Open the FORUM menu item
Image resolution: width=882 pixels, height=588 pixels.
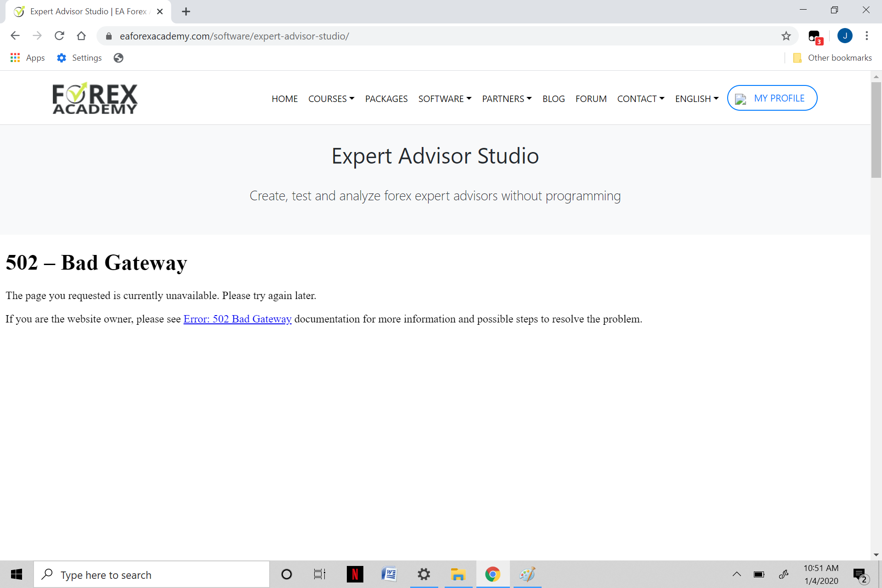point(591,99)
